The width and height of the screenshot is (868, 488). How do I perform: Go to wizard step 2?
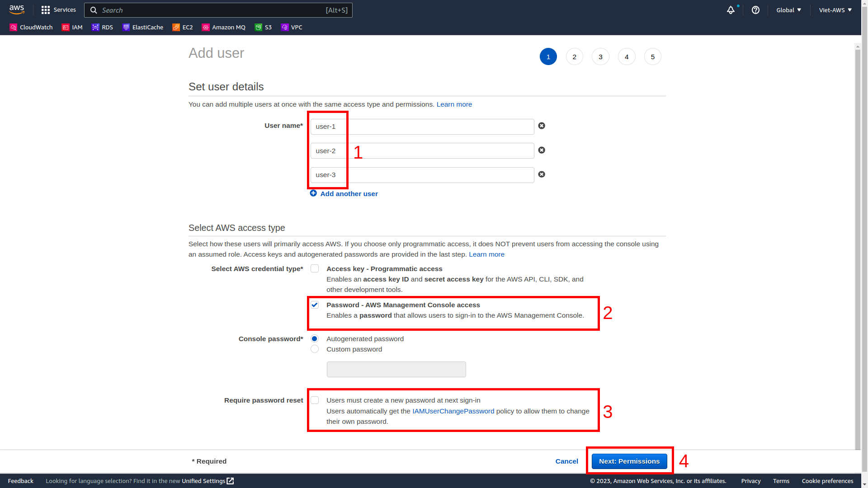tap(575, 56)
